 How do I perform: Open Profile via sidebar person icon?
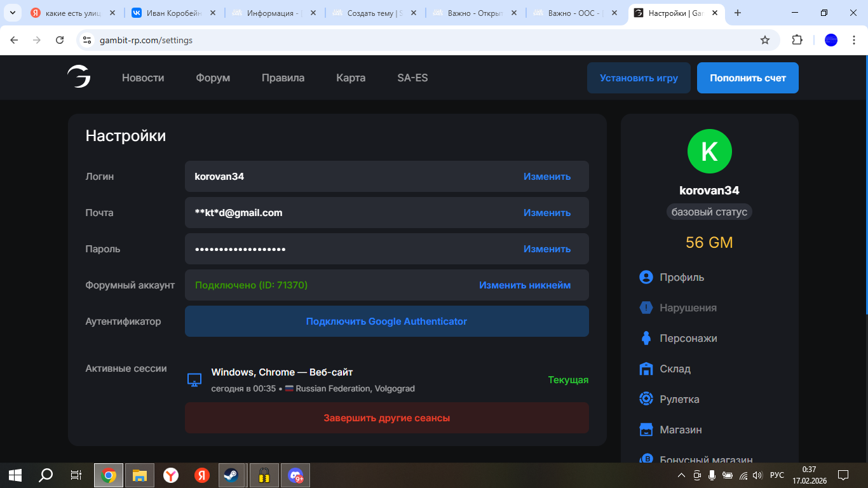point(646,277)
